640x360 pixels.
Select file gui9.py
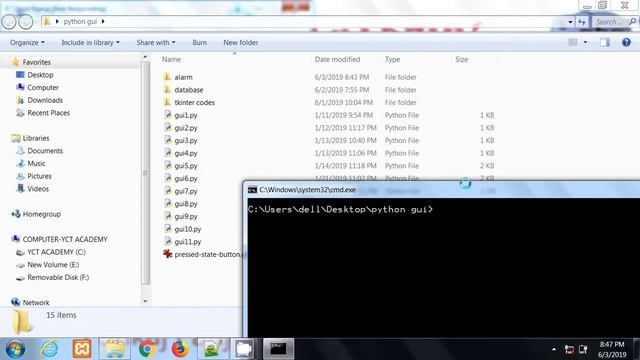pos(180,216)
